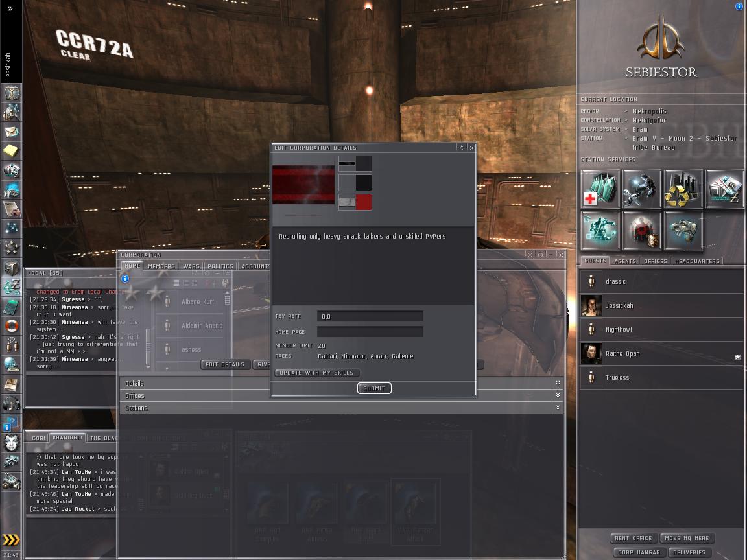Image resolution: width=747 pixels, height=560 pixels.
Task: Open the station market service icon
Action: tap(724, 189)
